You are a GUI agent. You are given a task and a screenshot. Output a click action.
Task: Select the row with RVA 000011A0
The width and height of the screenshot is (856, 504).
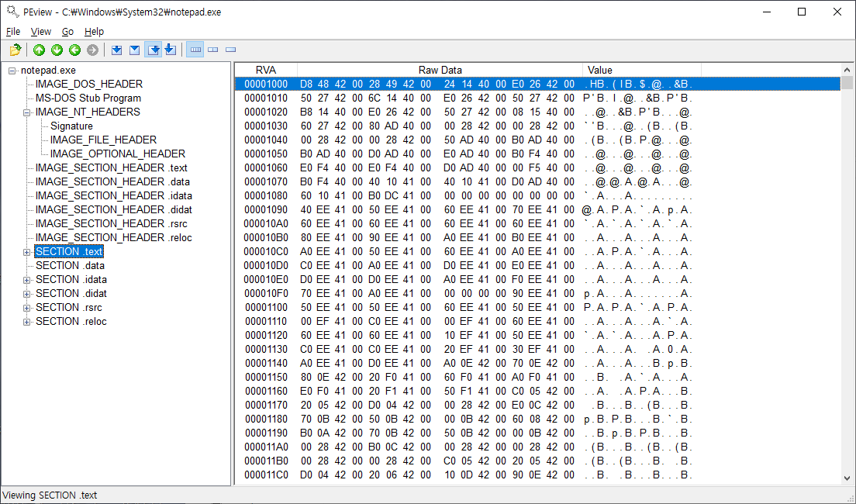point(538,447)
